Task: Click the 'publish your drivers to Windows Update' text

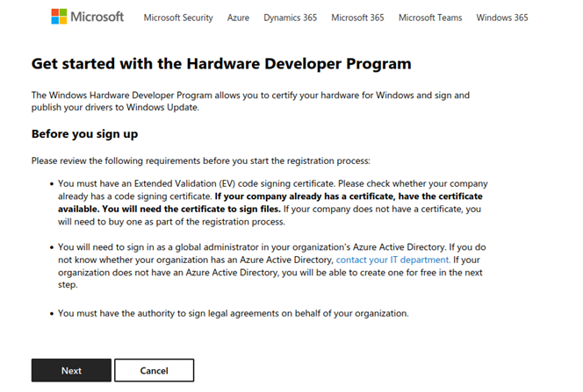Action: 115,108
